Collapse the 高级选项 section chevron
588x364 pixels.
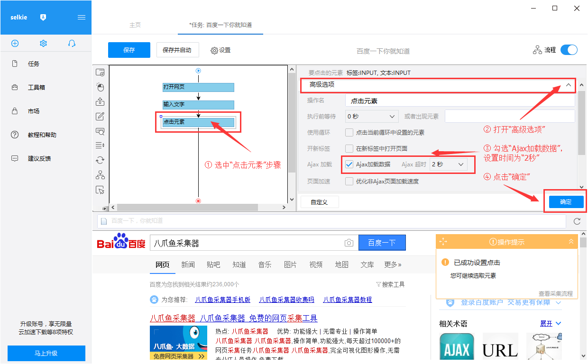click(569, 85)
